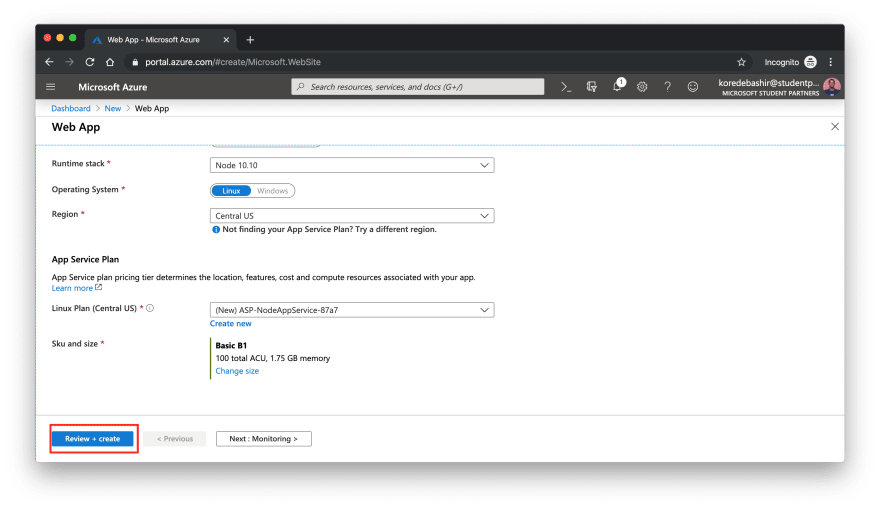Click the site lock icon in address bar
This screenshot has width=880, height=509.
tap(135, 62)
